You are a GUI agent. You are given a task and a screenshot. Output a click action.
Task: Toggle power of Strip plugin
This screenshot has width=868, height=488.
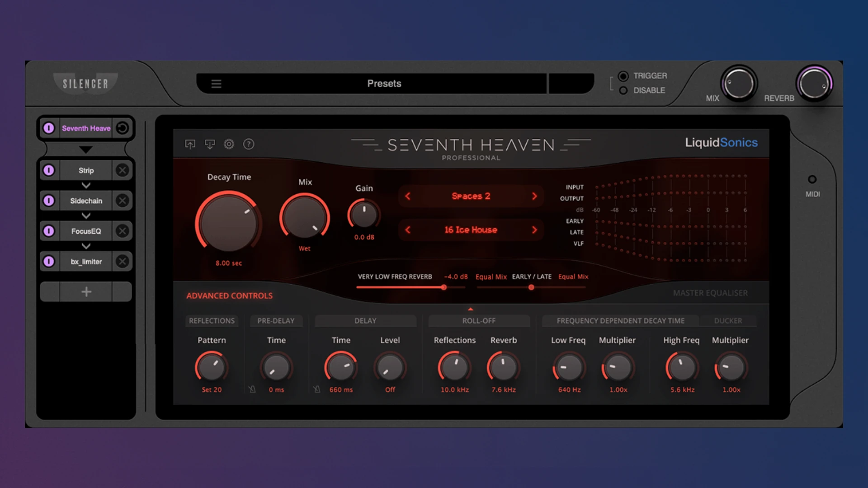tap(49, 170)
